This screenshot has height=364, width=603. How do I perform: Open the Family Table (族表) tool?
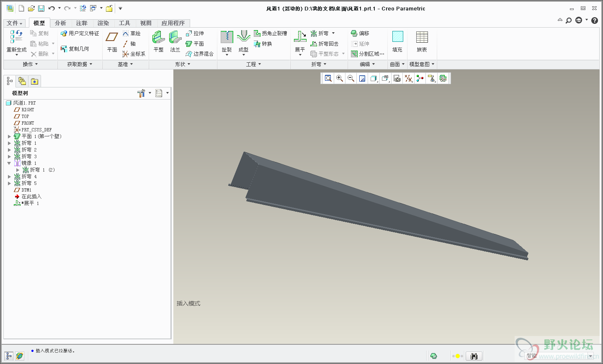[422, 42]
